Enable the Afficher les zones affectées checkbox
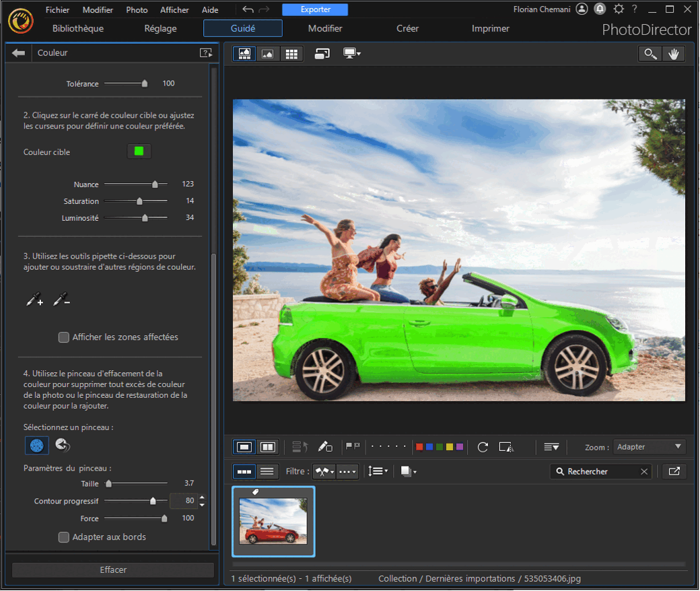700x591 pixels. tap(64, 337)
